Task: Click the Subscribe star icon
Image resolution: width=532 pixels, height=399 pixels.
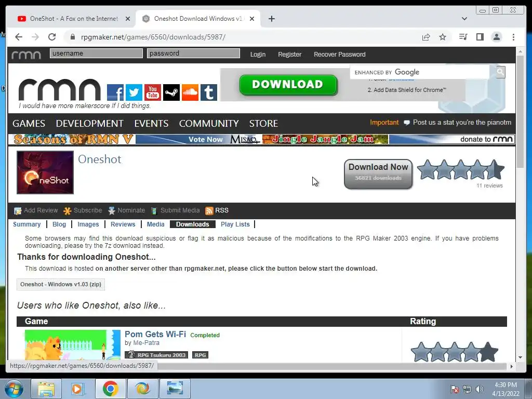Action: coord(67,211)
